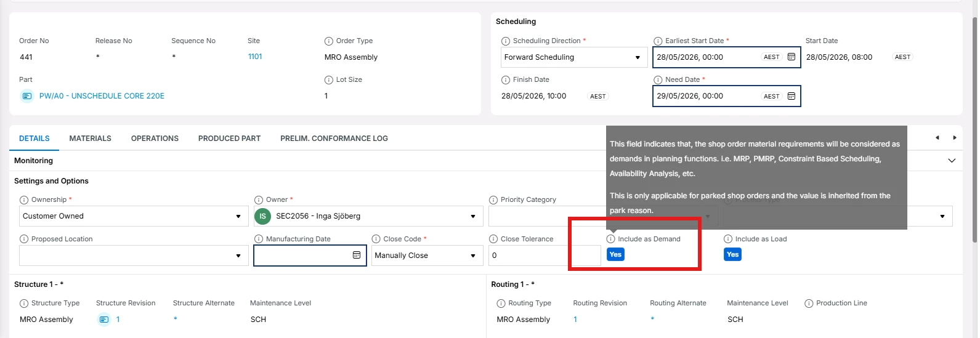980x338 pixels.
Task: Switch to the PRODUCED PART tab
Action: tap(229, 139)
